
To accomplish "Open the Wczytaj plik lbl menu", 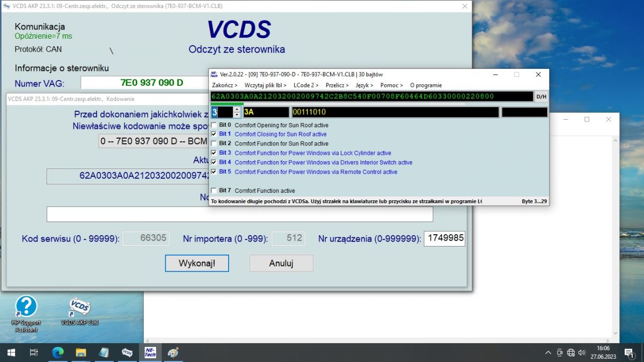I will pyautogui.click(x=265, y=85).
